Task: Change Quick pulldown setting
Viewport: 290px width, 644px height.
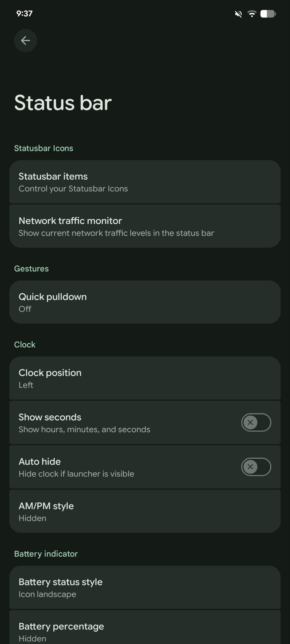Action: pyautogui.click(x=145, y=302)
